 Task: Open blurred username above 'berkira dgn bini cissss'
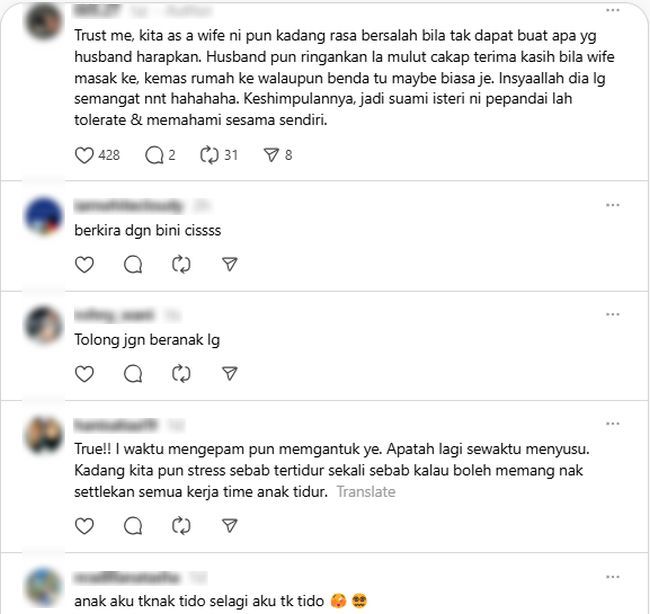pyautogui.click(x=129, y=206)
